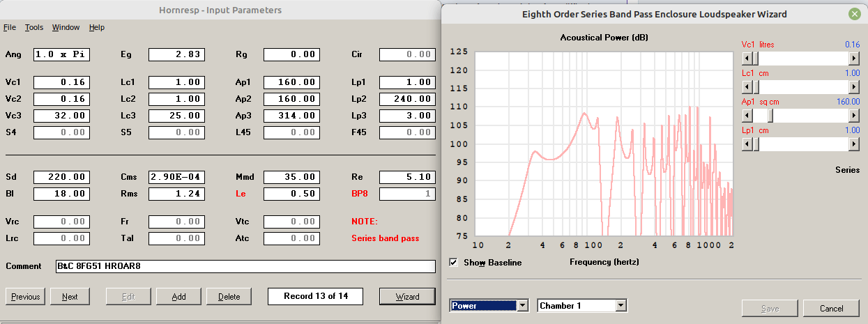This screenshot has width=868, height=324.
Task: Go to the Previous record
Action: [26, 296]
